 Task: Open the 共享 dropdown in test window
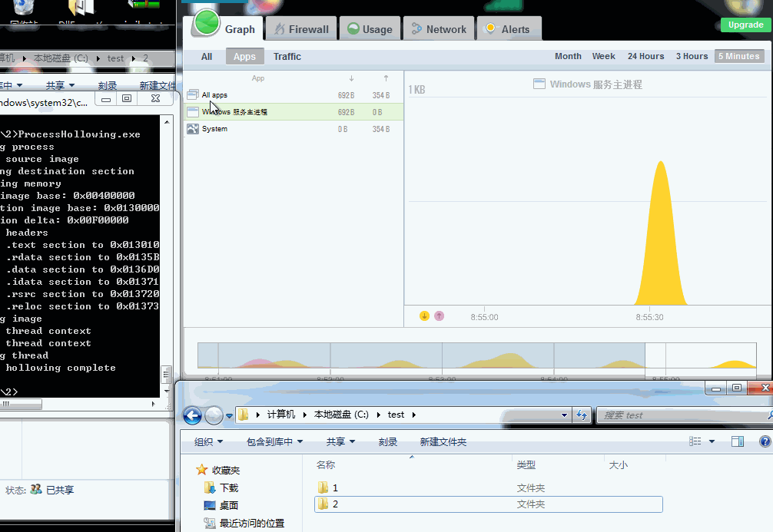340,442
